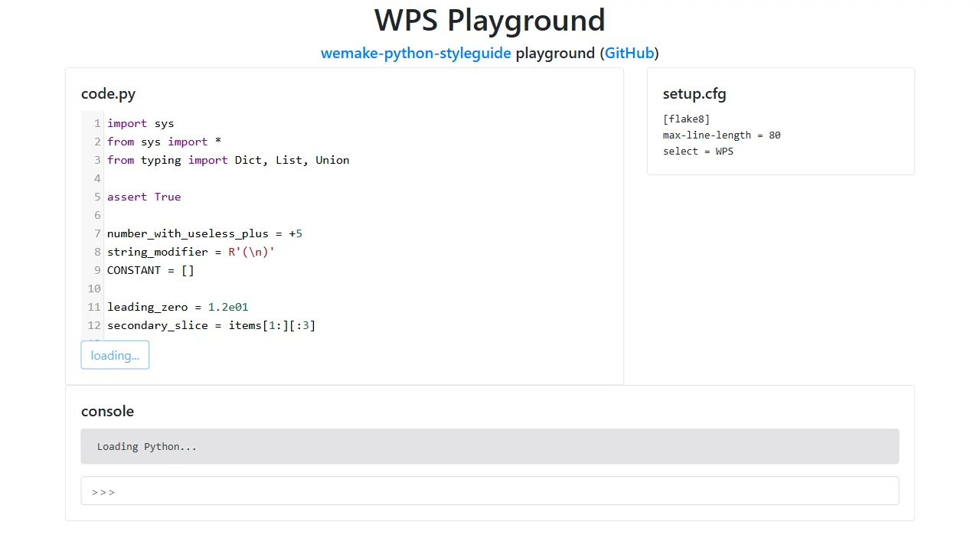980x551 pixels.
Task: Click line "string_modifier = R'(\n)'"
Action: 191,252
